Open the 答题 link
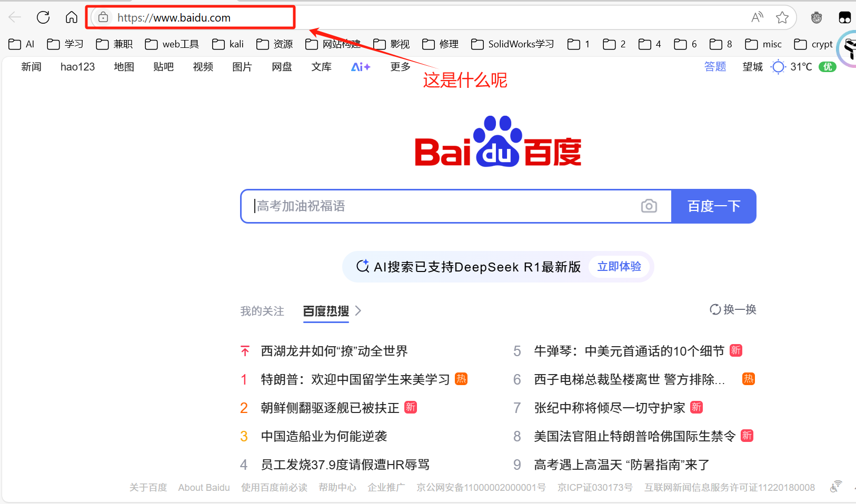Screen dimensions: 856x504 coord(715,67)
